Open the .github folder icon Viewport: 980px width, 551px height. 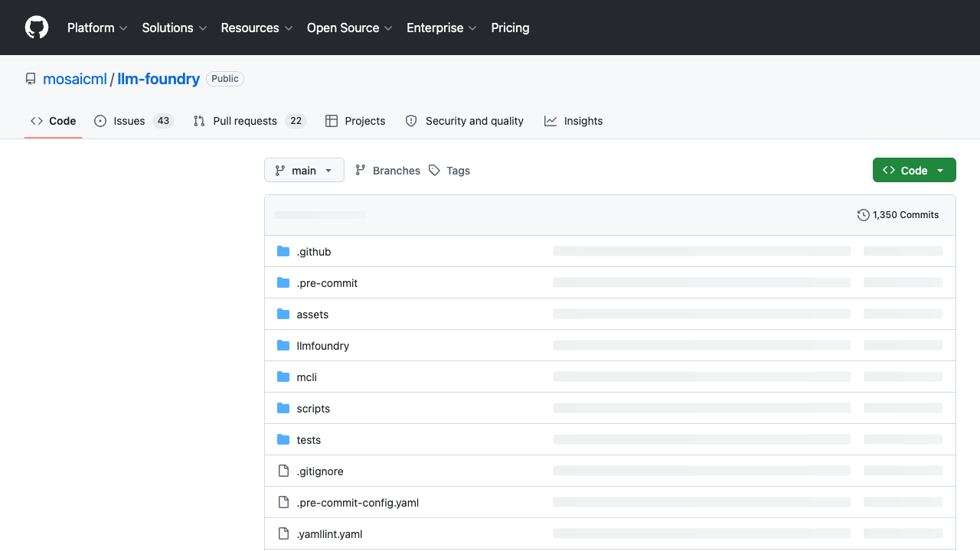point(283,251)
